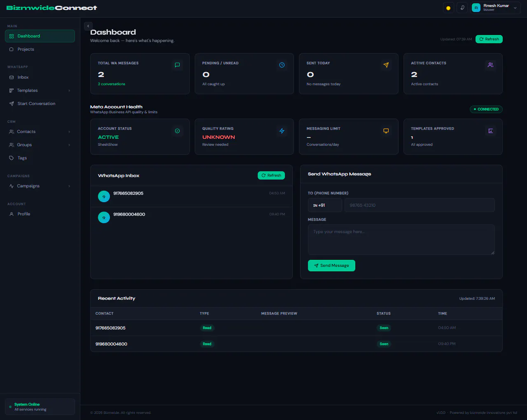
Task: Click the Inbox envelope icon
Action: pyautogui.click(x=12, y=77)
